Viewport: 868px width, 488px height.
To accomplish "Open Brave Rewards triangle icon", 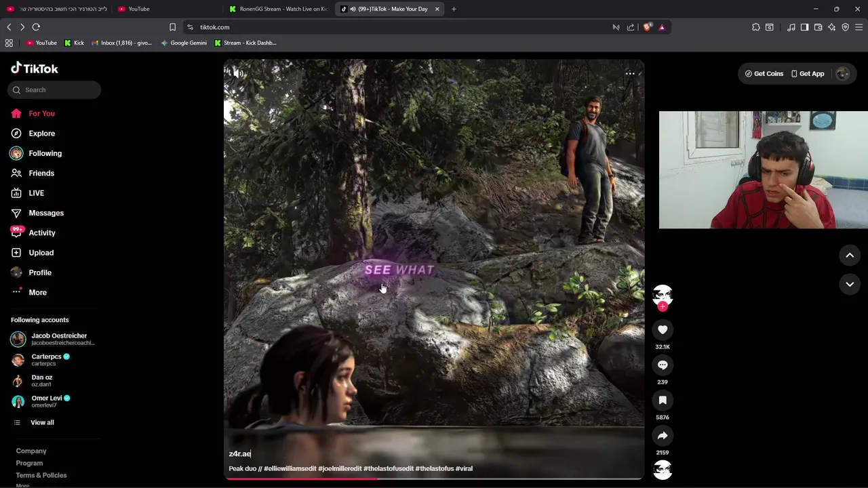I will pyautogui.click(x=662, y=27).
